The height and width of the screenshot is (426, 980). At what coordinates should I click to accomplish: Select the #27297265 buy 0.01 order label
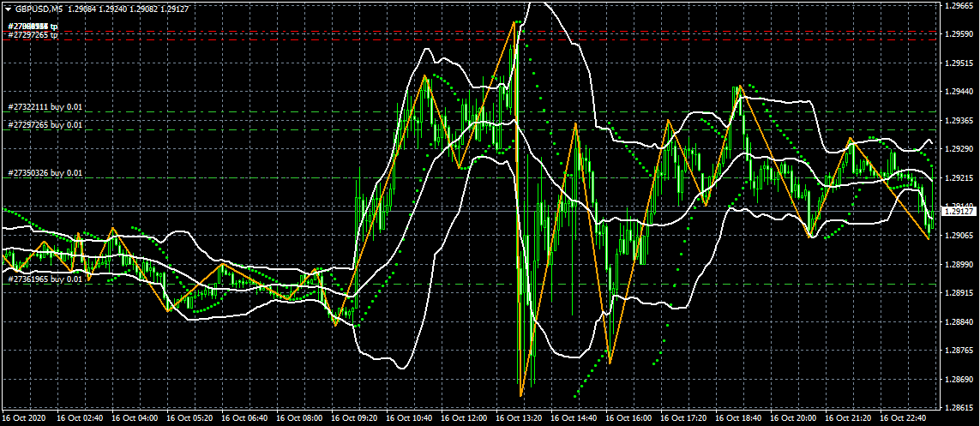45,125
